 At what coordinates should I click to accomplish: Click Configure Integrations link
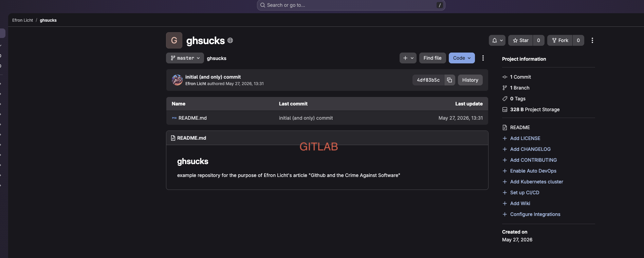pyautogui.click(x=535, y=214)
